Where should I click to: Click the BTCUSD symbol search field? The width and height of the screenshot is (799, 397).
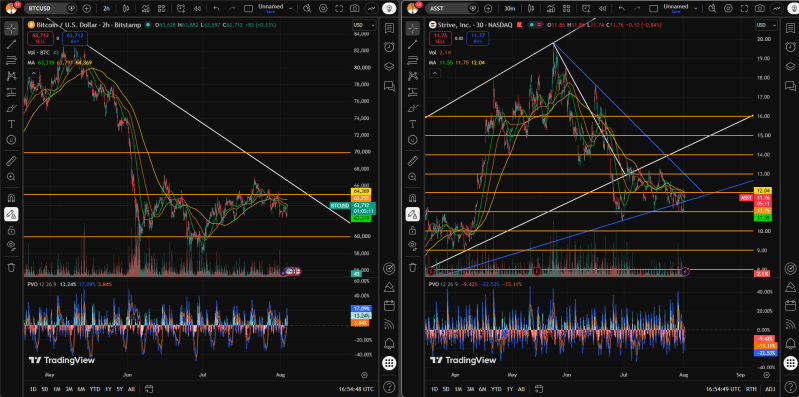[x=45, y=8]
